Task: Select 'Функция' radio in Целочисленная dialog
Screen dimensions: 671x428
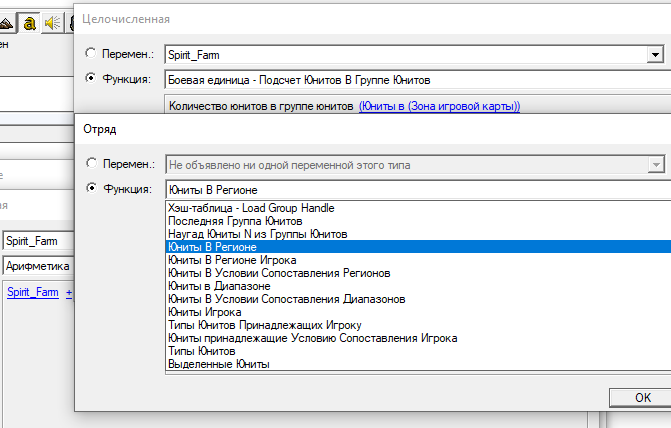Action: [92, 78]
